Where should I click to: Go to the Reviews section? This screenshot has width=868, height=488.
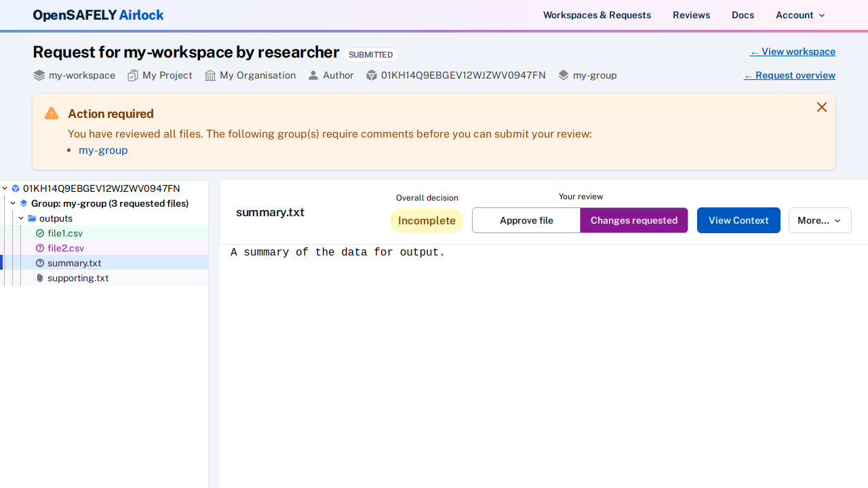point(691,15)
